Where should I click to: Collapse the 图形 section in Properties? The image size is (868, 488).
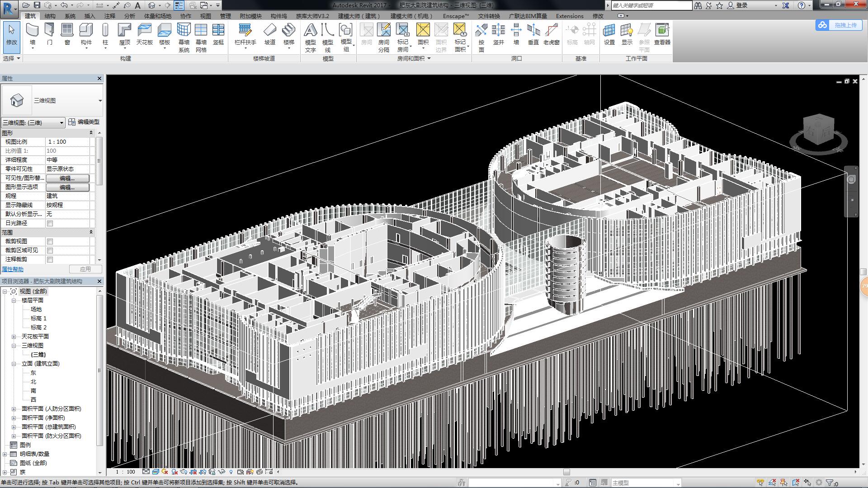pyautogui.click(x=91, y=133)
